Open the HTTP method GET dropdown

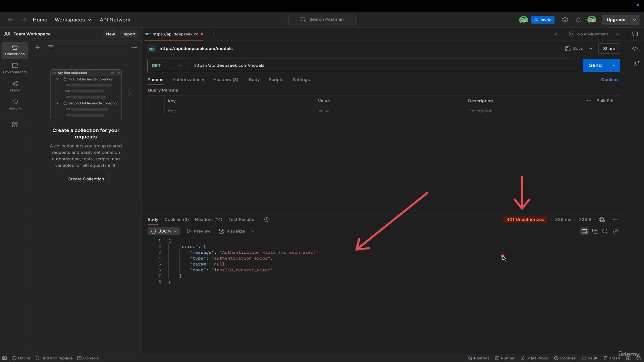pos(167,65)
